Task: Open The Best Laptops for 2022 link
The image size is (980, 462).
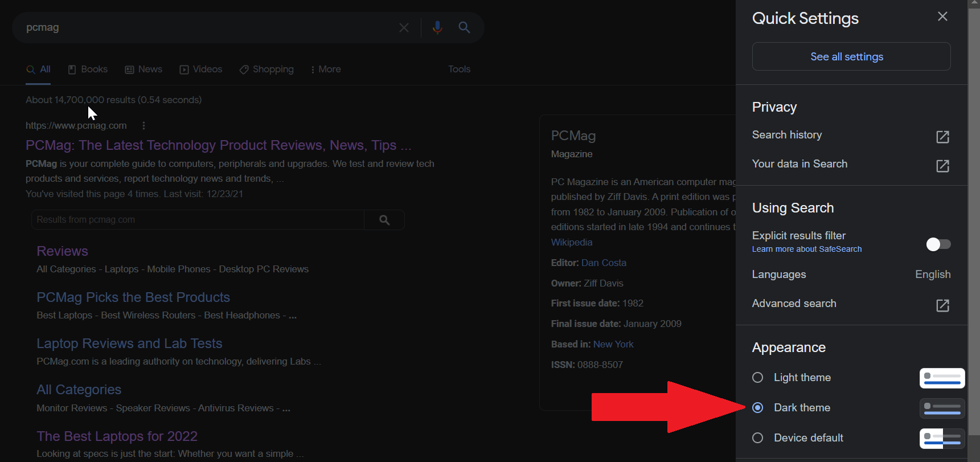Action: click(x=117, y=436)
